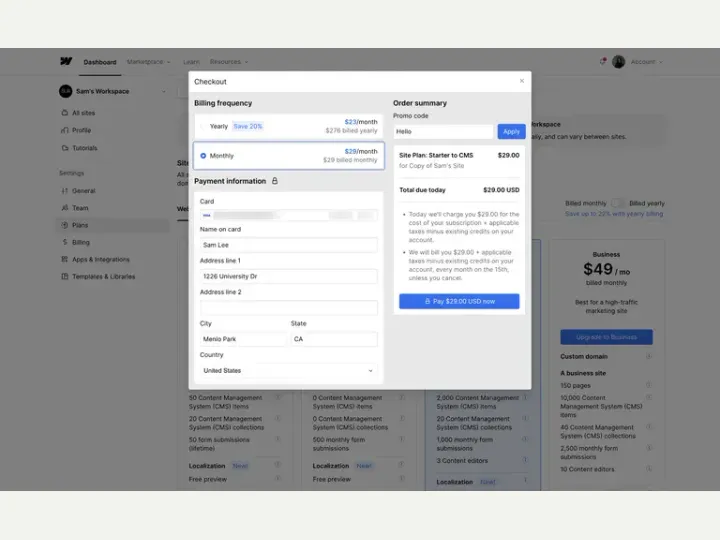Click the City field with Menlo Park
Screen dimensions: 720x540
coord(243,339)
